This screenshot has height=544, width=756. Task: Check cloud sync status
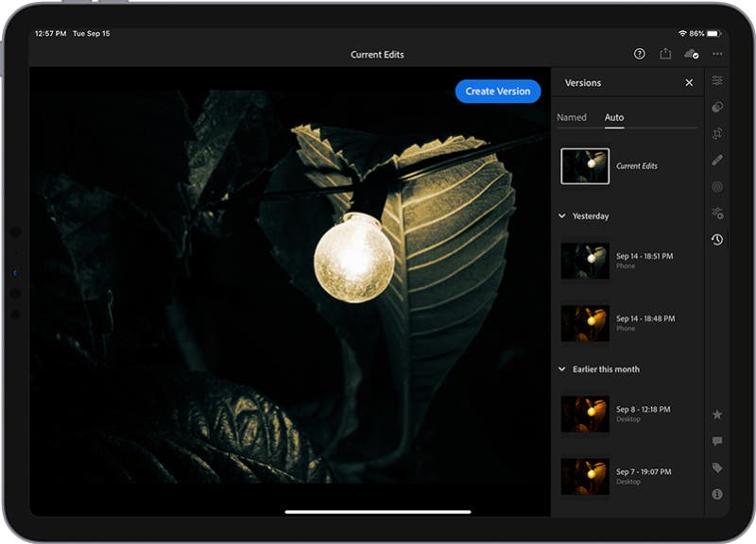tap(689, 55)
